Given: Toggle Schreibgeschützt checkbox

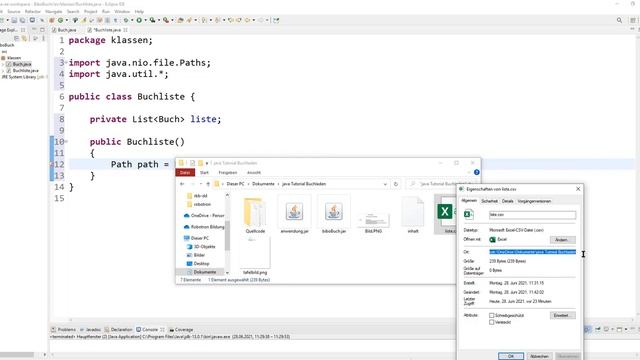Looking at the screenshot, I should pyautogui.click(x=491, y=316).
